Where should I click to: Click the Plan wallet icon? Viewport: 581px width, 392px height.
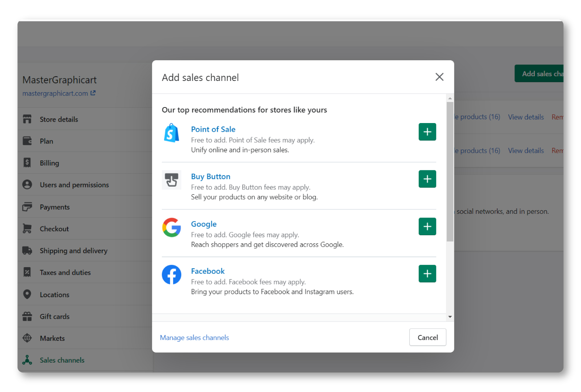coord(27,141)
